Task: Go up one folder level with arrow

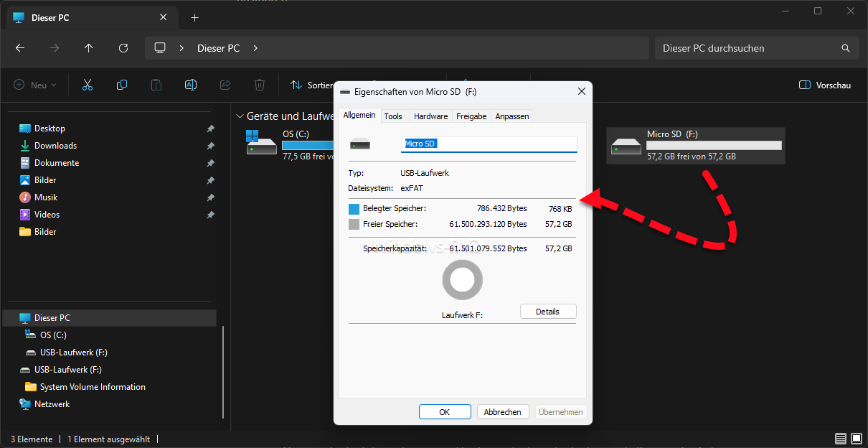Action: (89, 48)
